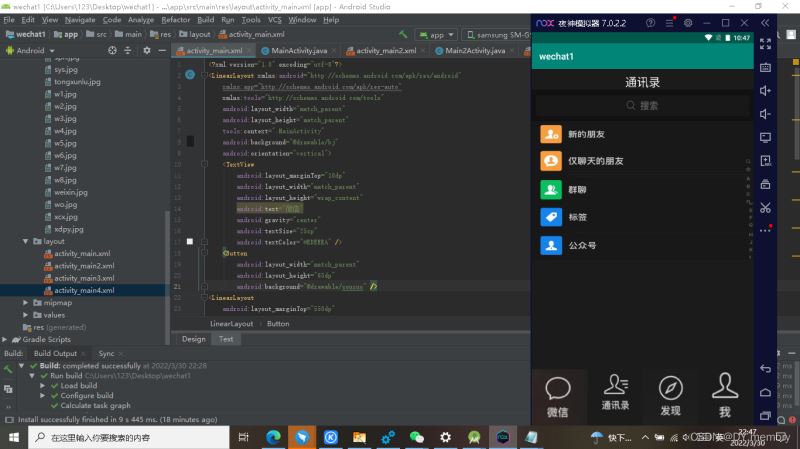Click the Button breadcrumb
Viewport: 800px width, 449px height.
[x=278, y=323]
